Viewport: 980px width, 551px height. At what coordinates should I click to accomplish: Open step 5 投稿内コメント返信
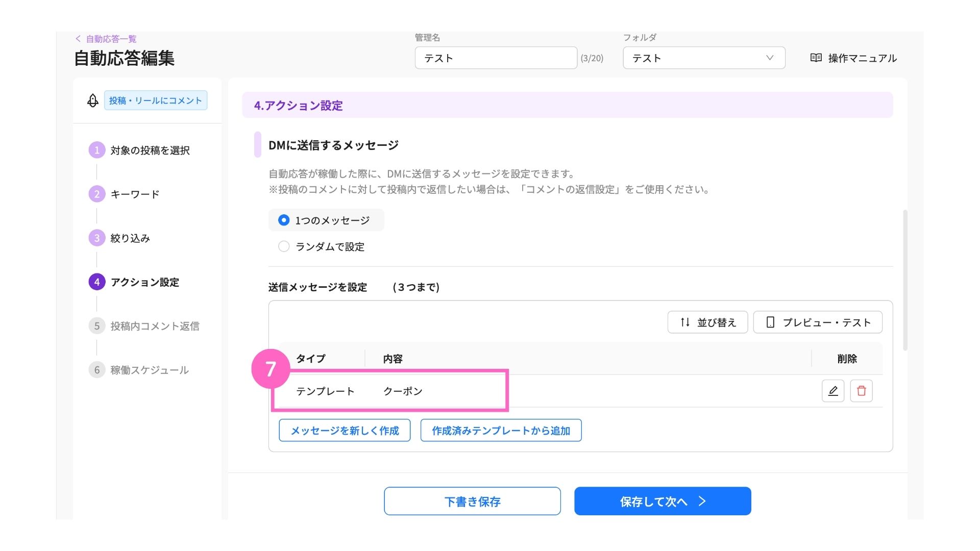[x=144, y=325]
